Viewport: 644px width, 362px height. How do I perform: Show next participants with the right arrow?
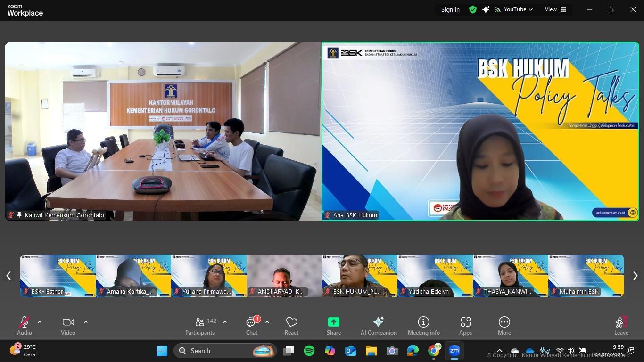(635, 275)
